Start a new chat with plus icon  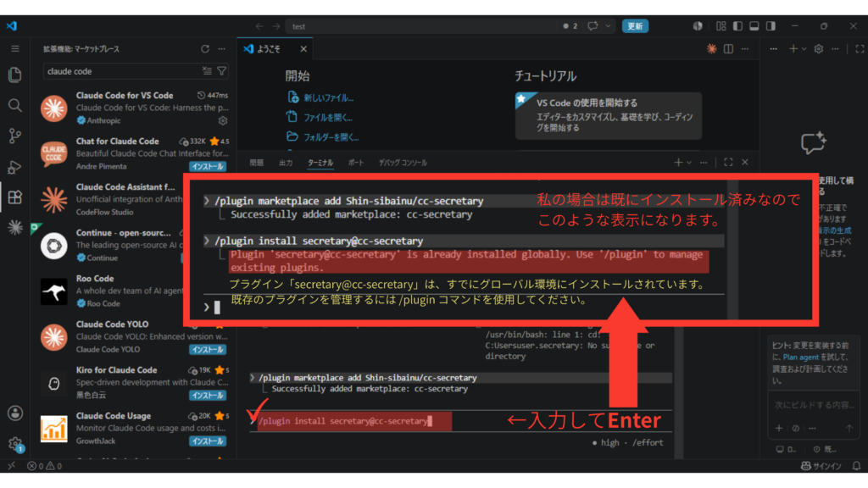[793, 48]
